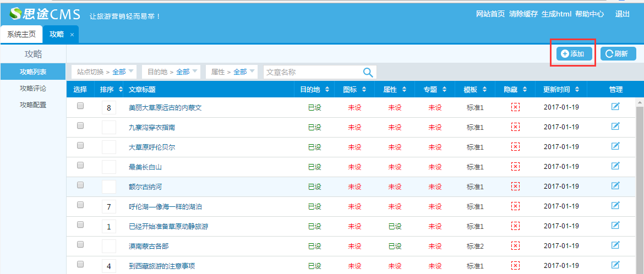Screen dimensions: 644x274
Task: Open edit icon for 九寨沟穿衣指南
Action: pos(615,127)
